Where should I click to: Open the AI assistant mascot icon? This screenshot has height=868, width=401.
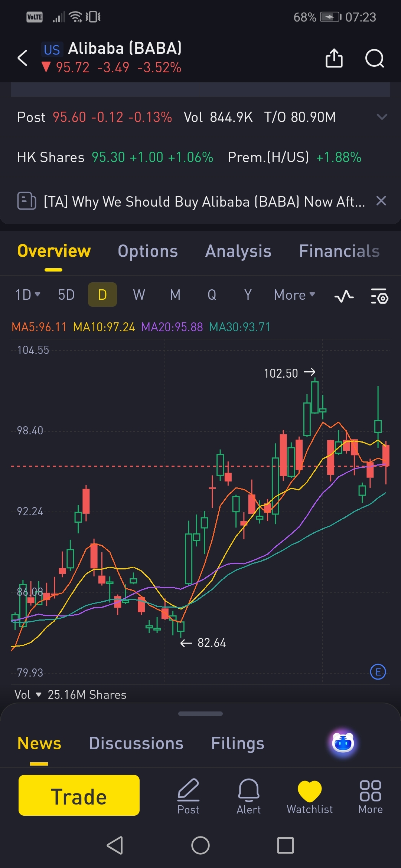[x=343, y=743]
